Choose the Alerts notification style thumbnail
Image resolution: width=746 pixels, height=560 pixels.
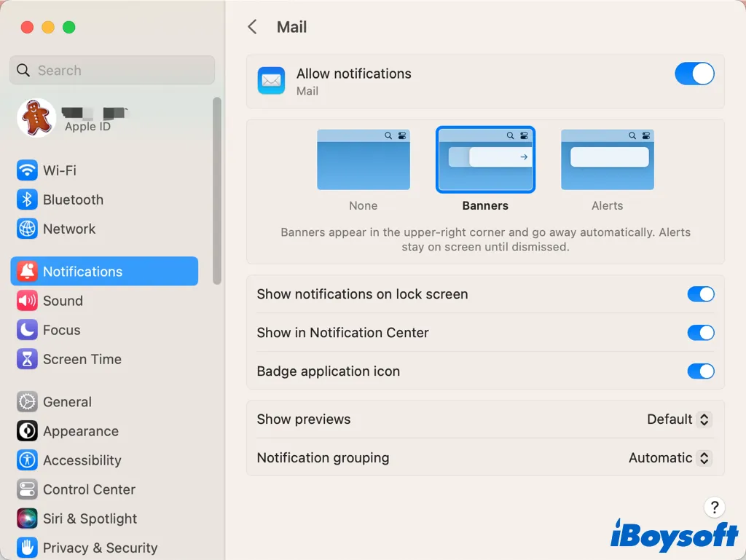pyautogui.click(x=607, y=160)
